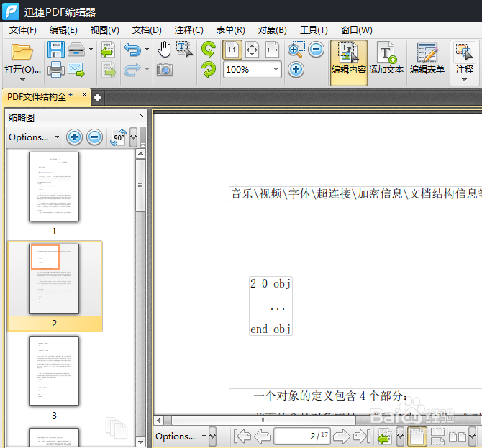This screenshot has height=448, width=482.
Task: Open the 注释(C) menu
Action: (x=188, y=30)
